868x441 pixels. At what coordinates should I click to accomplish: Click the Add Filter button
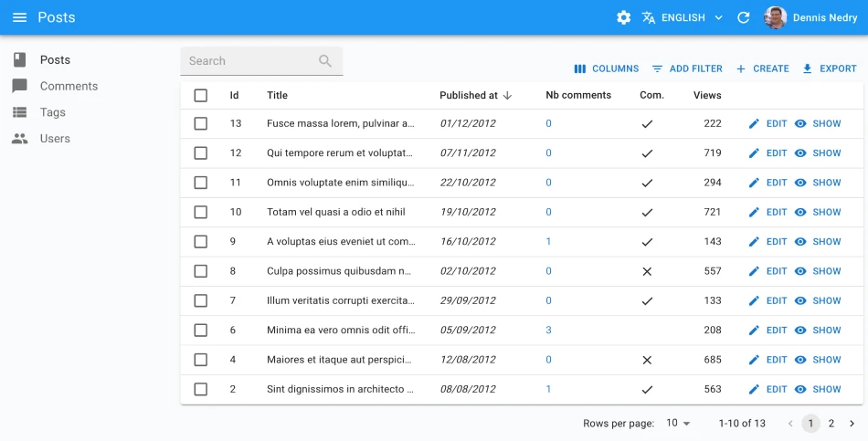(x=686, y=68)
